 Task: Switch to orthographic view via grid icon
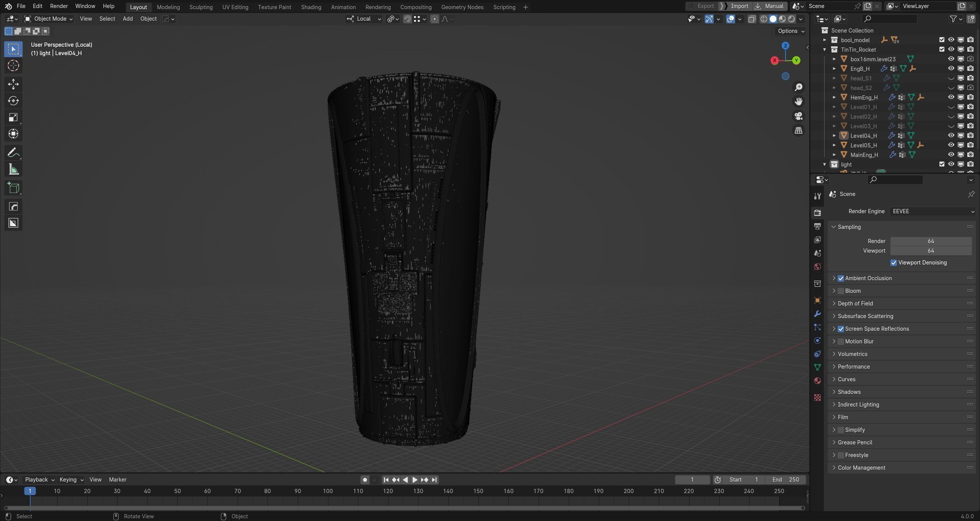[x=799, y=131]
